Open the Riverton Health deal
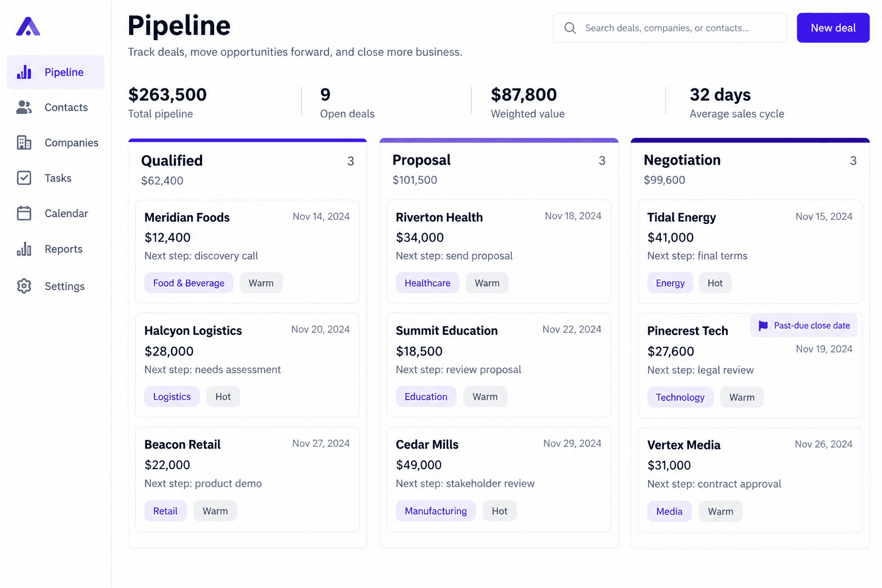 [499, 252]
